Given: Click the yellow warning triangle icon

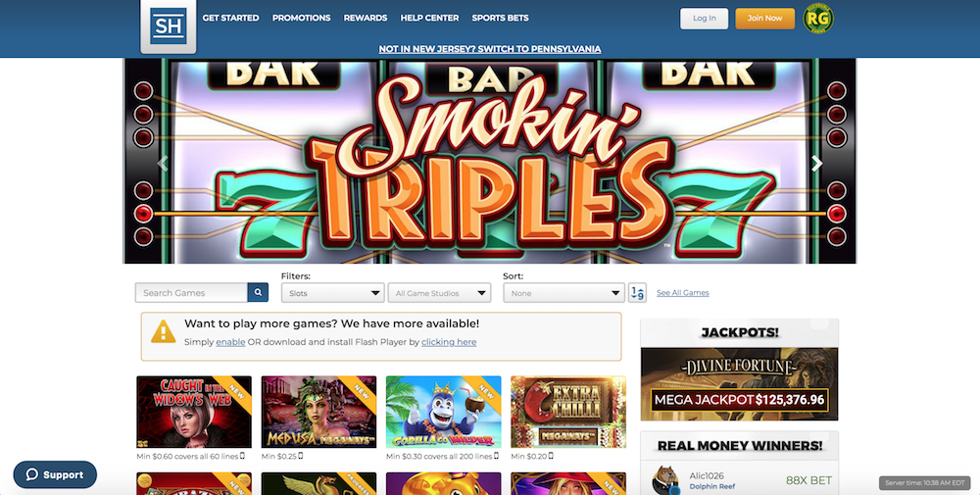Looking at the screenshot, I should click(163, 332).
